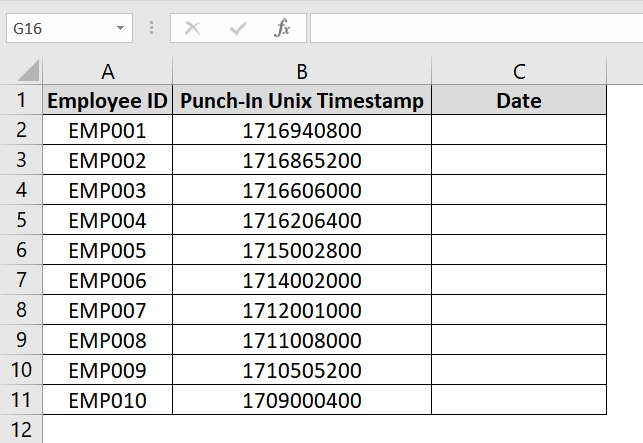Select cell containing EMP009
Image resolution: width=643 pixels, height=443 pixels.
[x=107, y=369]
